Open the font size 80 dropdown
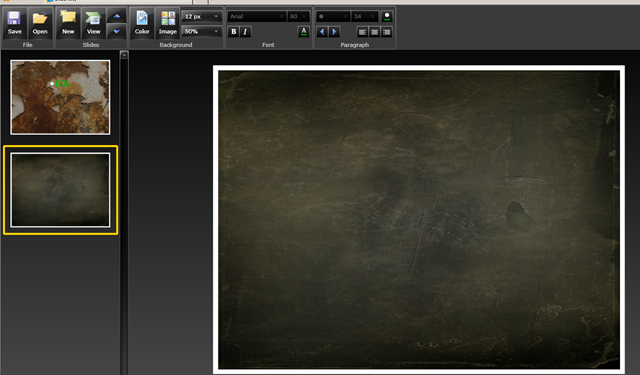640x375 pixels. [x=298, y=16]
